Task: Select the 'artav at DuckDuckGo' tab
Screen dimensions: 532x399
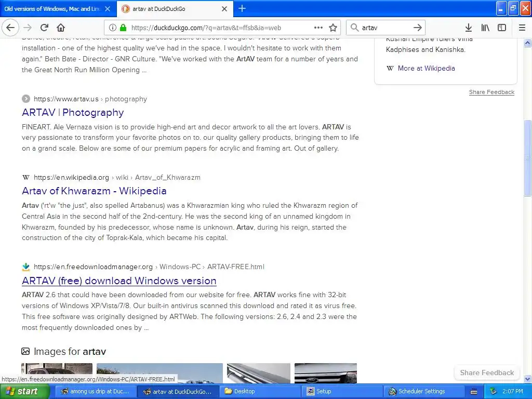Action: coord(175,9)
